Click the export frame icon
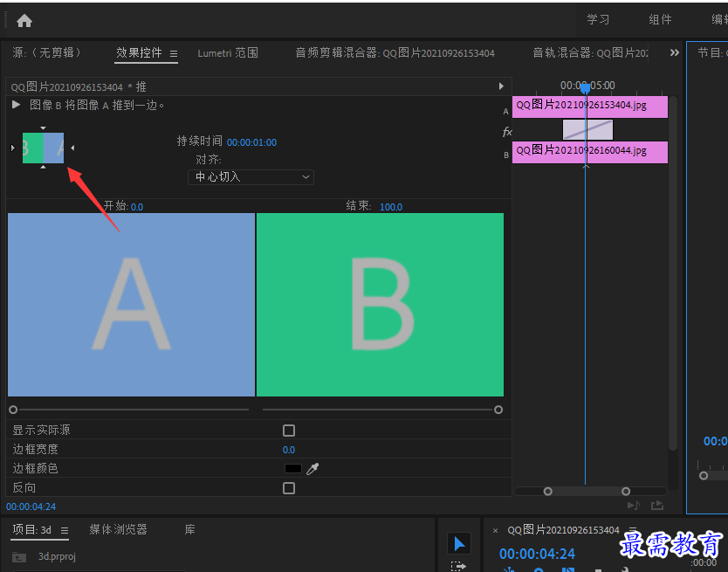The image size is (728, 572). 657,505
